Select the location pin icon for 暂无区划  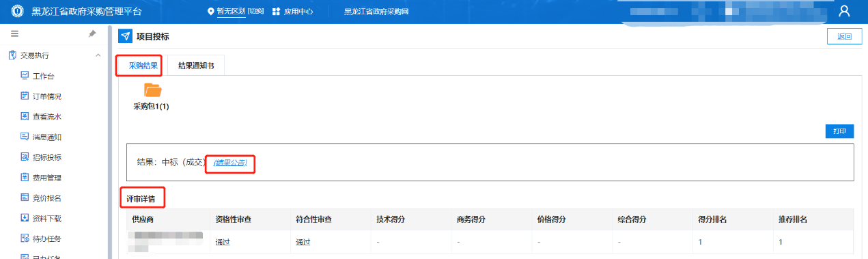pos(210,12)
